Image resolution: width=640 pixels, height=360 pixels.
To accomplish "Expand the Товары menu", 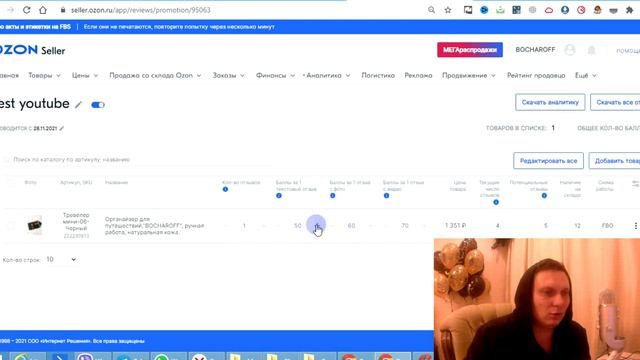I will tap(44, 76).
